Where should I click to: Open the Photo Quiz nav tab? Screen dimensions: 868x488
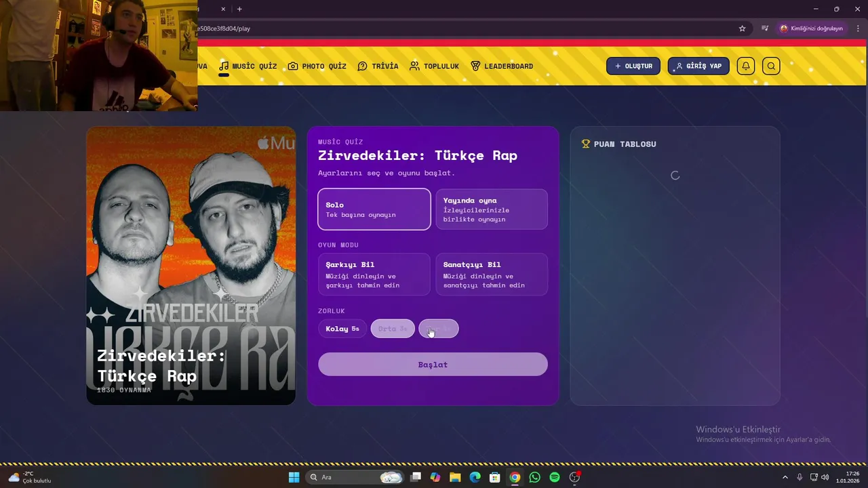[x=317, y=66]
